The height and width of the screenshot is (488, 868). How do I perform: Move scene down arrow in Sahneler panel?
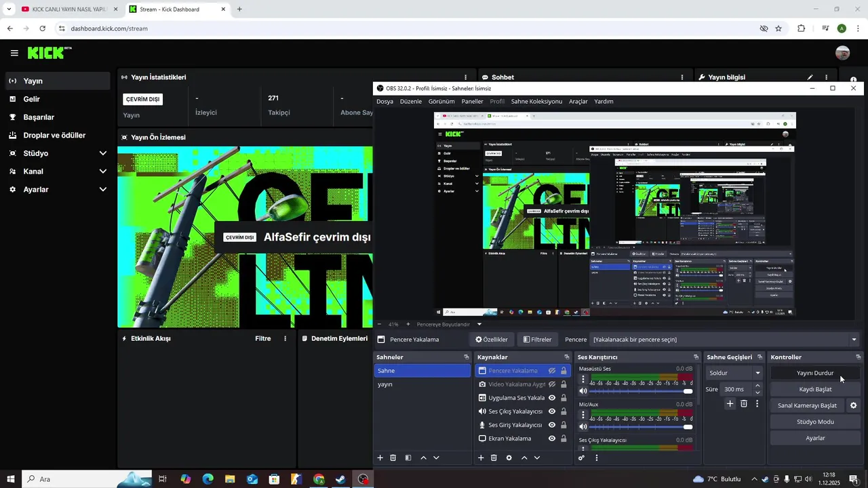click(x=436, y=458)
